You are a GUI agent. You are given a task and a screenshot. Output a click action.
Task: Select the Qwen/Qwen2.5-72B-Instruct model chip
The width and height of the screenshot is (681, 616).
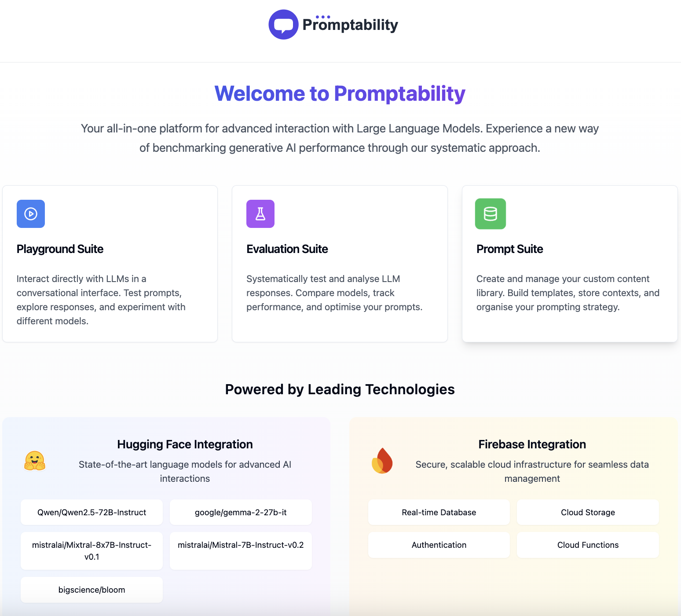tap(92, 512)
